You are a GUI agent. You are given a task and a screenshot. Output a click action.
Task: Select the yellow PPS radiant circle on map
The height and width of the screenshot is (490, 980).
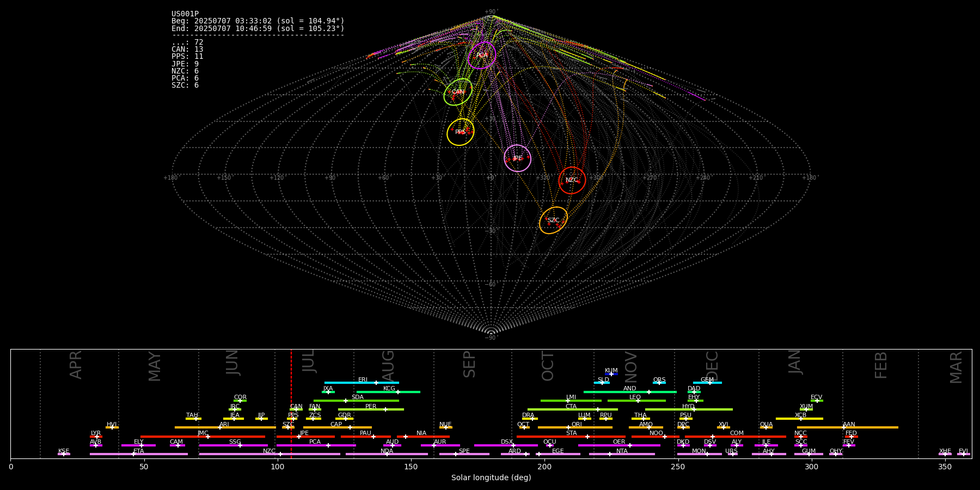pos(461,132)
